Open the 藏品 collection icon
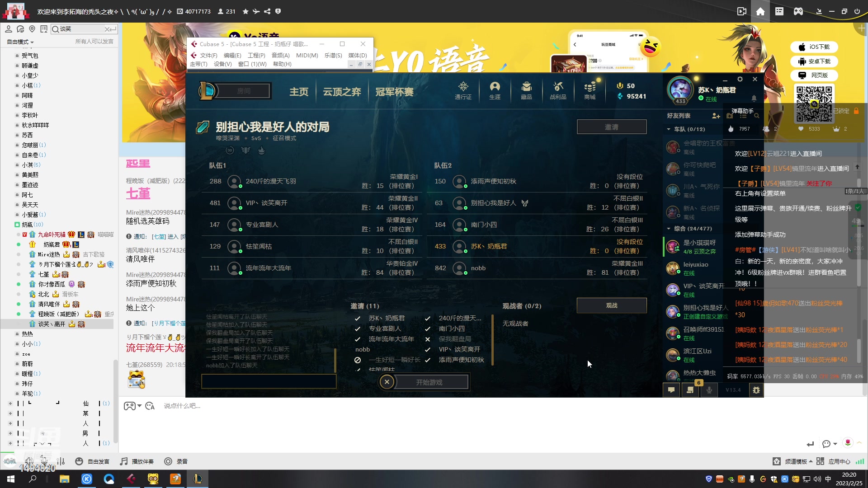Viewport: 868px width, 488px height. (x=526, y=90)
